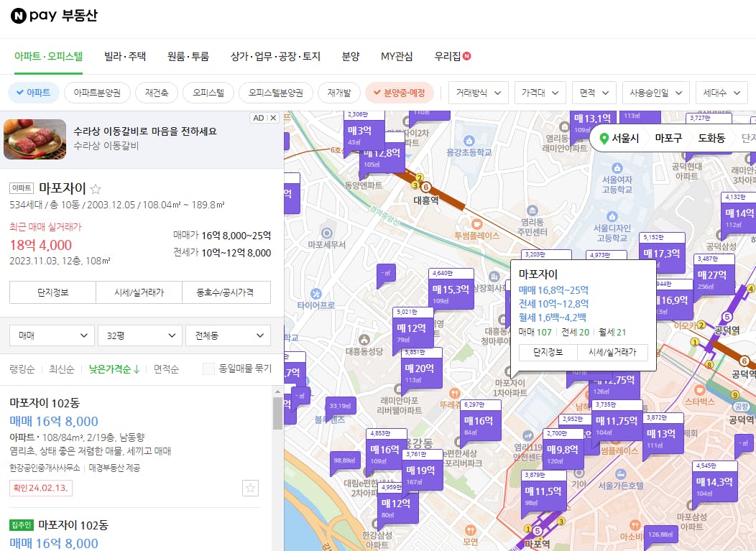Switch to the MY관심 tab
Viewport: 756px width, 551px height.
pyautogui.click(x=396, y=57)
